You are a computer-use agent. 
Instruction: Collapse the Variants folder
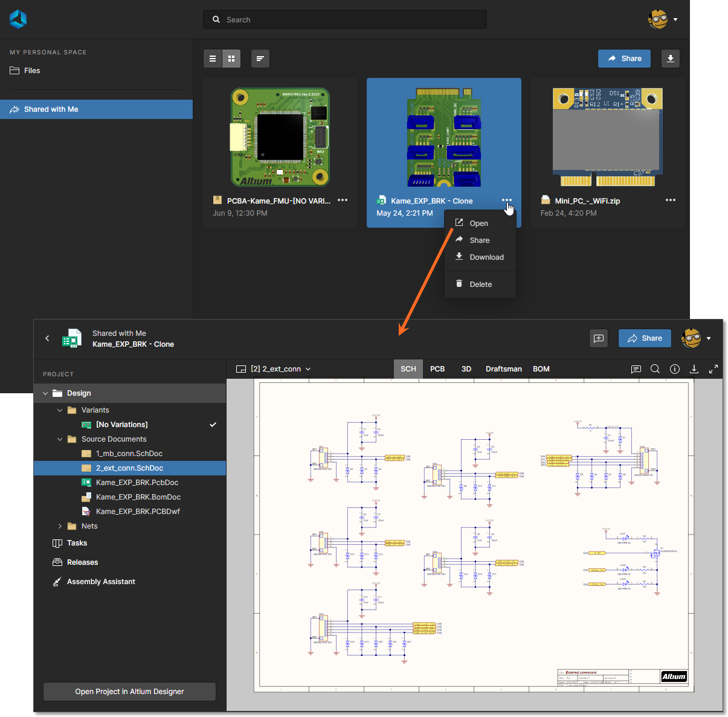click(60, 410)
